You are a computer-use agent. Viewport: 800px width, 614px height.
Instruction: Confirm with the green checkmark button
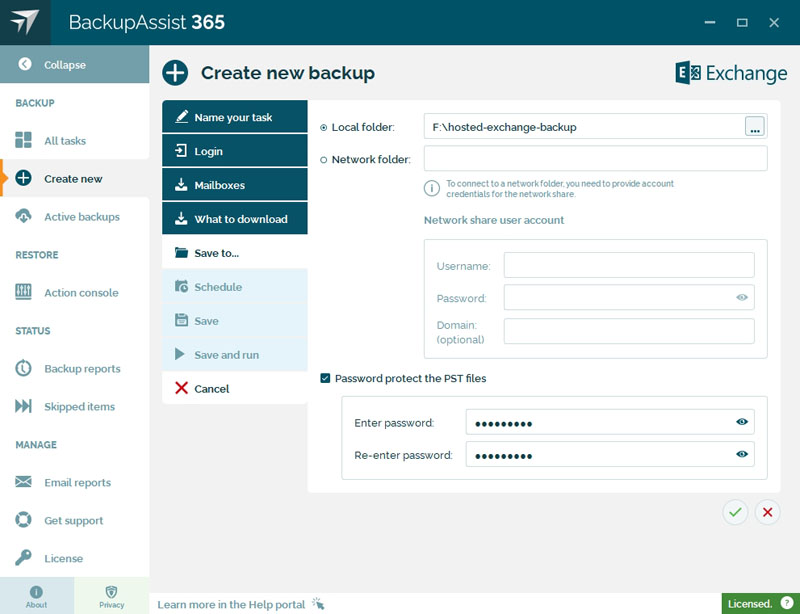click(735, 512)
